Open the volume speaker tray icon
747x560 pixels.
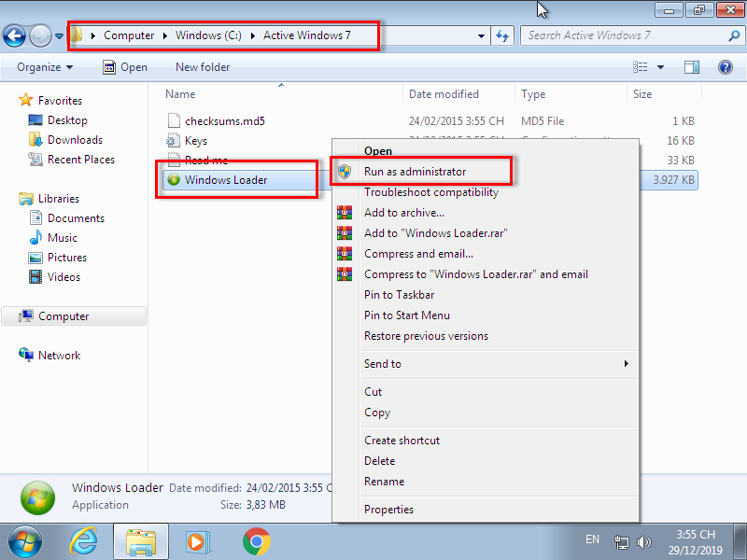(644, 542)
